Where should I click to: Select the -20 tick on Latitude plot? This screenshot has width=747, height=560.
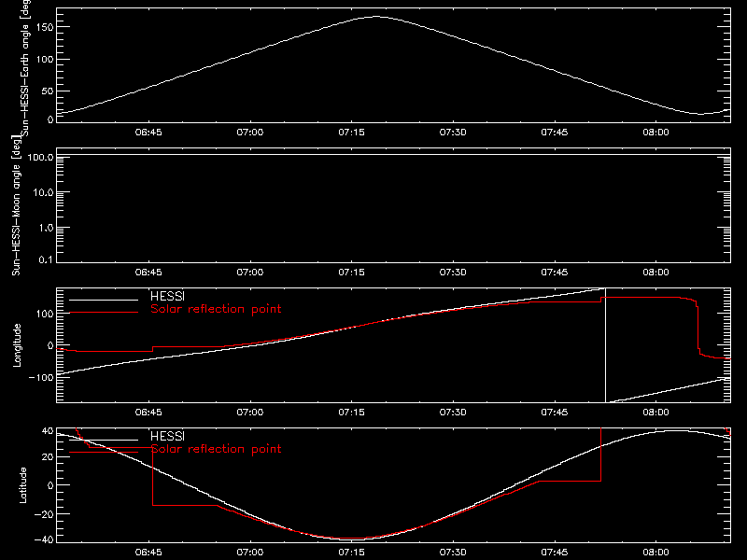[43, 514]
